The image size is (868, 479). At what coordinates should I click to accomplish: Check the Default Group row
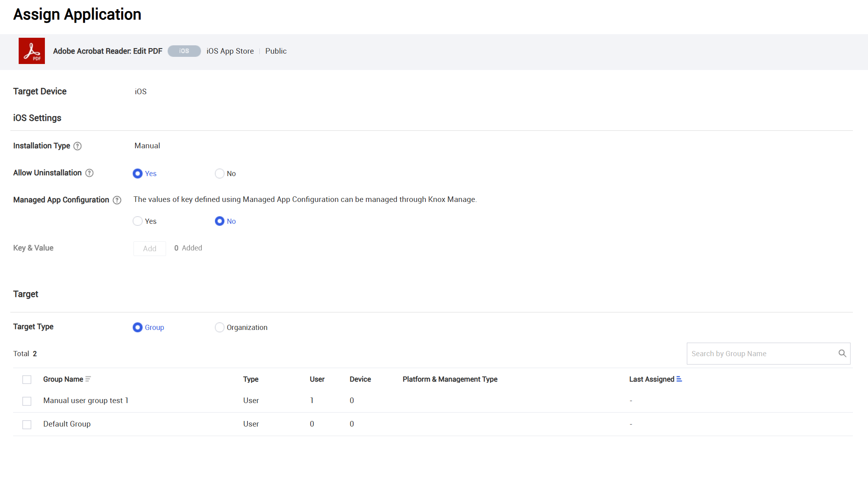tap(27, 425)
